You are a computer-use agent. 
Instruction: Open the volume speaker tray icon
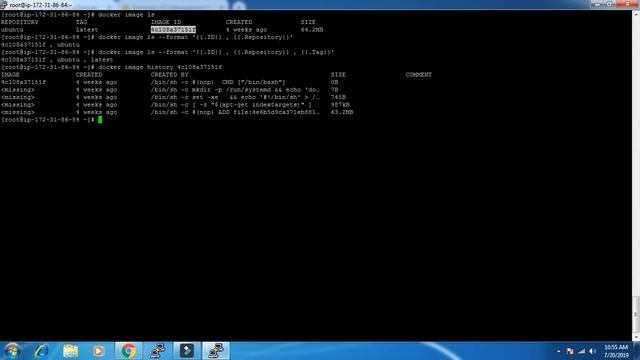[592, 351]
